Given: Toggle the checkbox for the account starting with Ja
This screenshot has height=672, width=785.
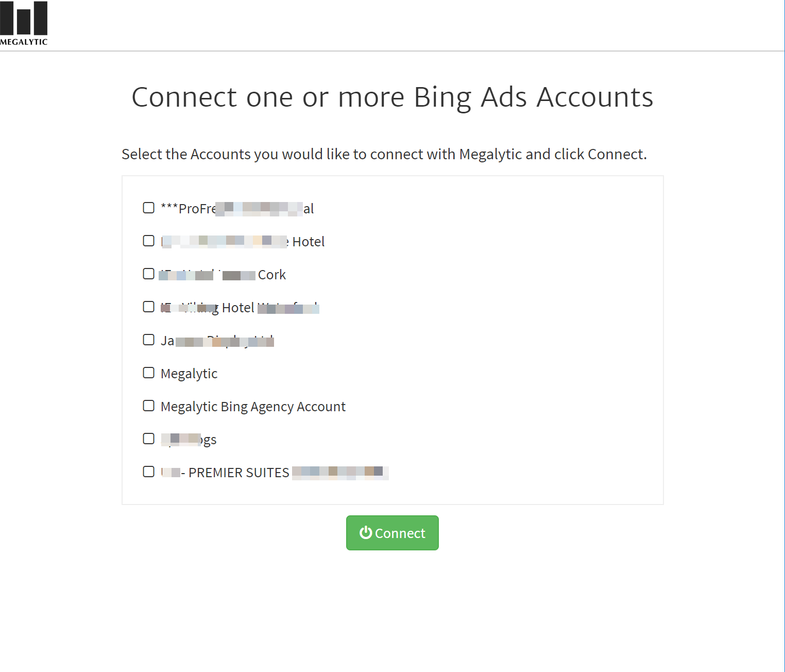Looking at the screenshot, I should (x=149, y=340).
